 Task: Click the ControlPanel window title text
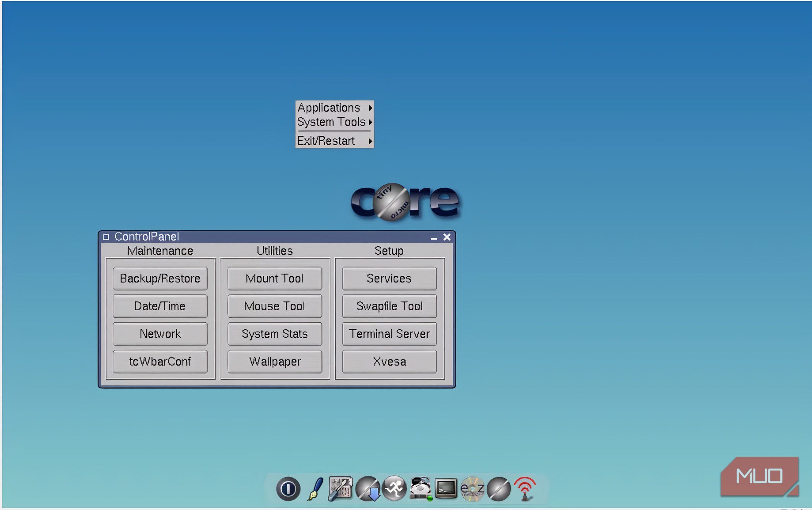147,236
